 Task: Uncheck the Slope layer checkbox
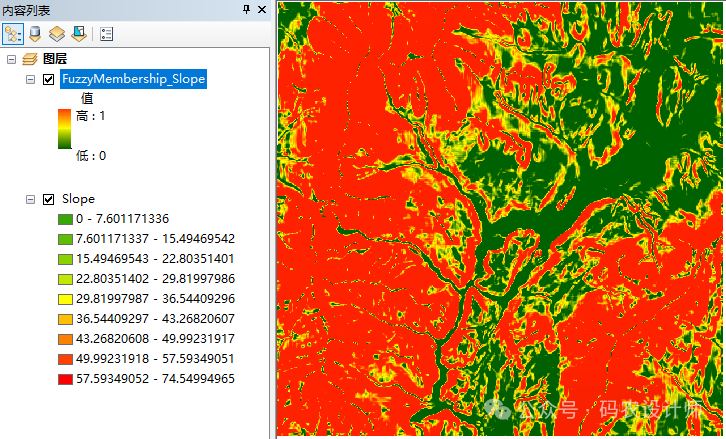[x=48, y=199]
